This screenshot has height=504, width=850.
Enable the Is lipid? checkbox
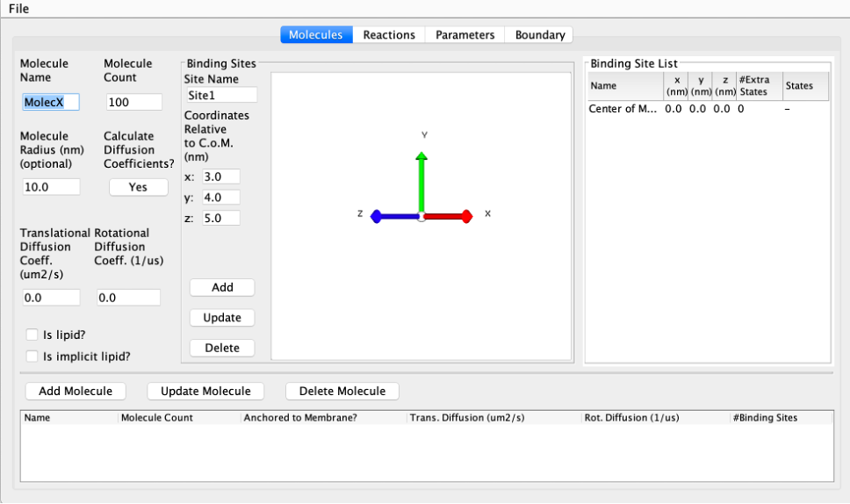pos(32,335)
